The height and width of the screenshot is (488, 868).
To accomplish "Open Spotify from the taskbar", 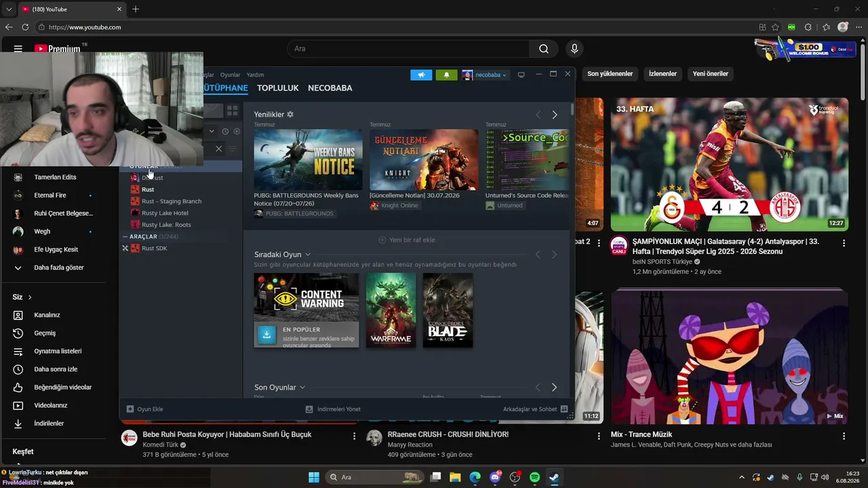I will [x=534, y=477].
